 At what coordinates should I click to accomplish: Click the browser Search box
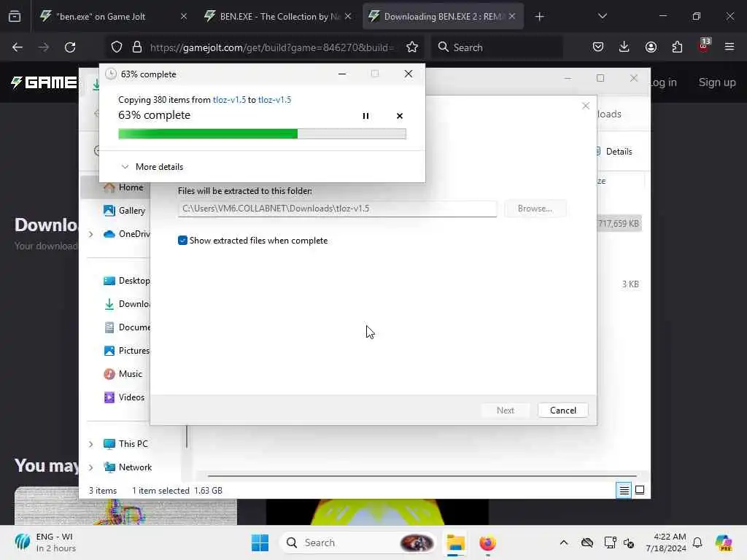(x=498, y=47)
